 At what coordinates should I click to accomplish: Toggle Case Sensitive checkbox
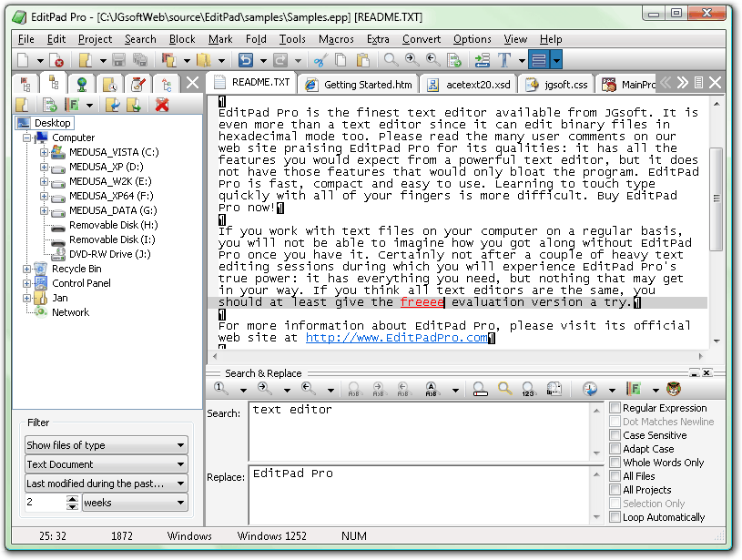(615, 435)
